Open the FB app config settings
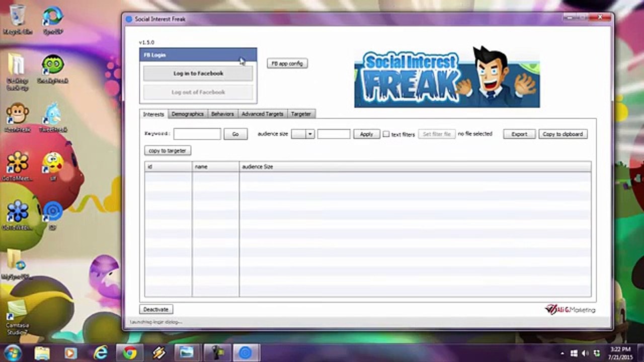 tap(287, 63)
